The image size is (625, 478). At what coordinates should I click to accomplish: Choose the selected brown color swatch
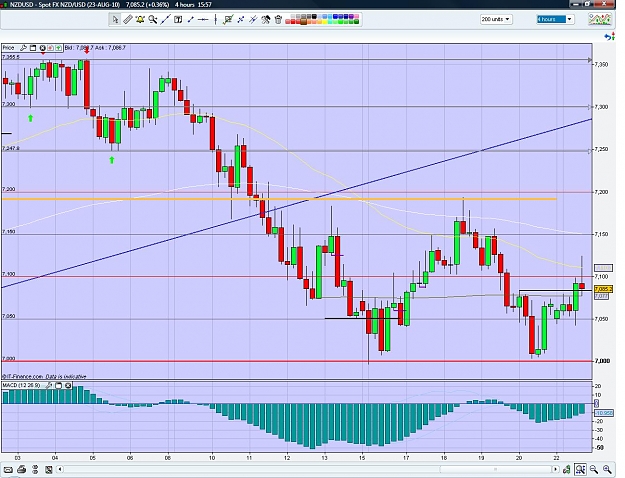tap(304, 22)
